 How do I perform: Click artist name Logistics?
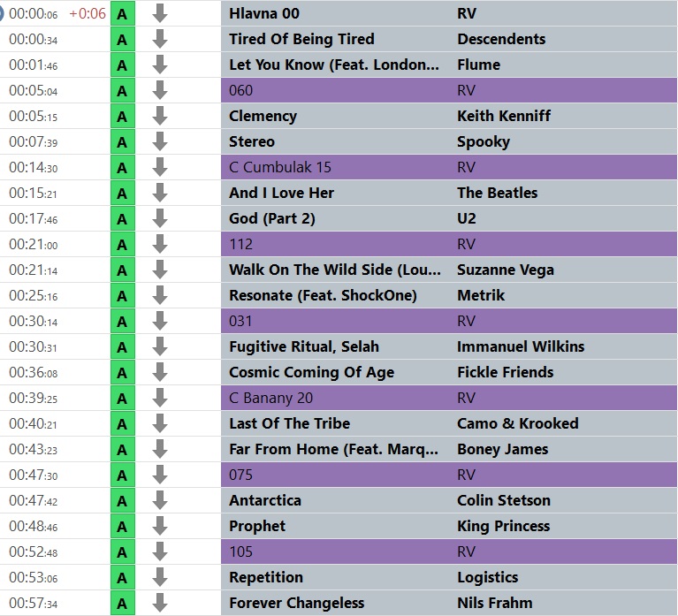[x=487, y=577]
